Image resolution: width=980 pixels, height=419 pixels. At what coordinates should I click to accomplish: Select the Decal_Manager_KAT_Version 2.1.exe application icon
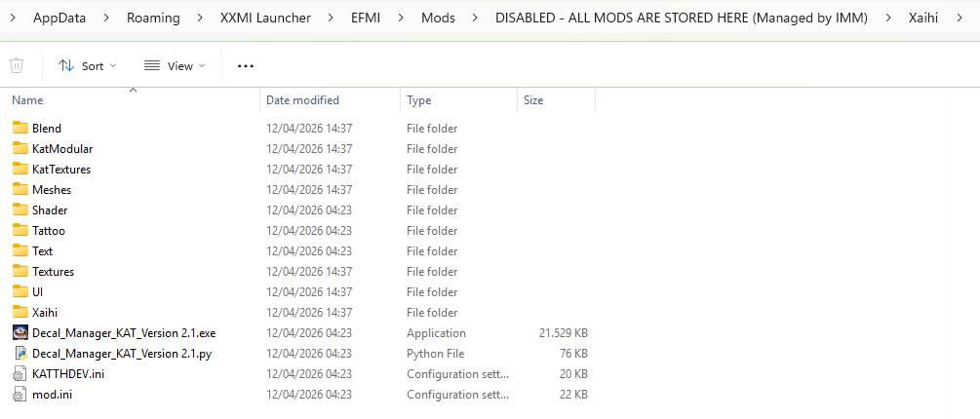[x=20, y=333]
